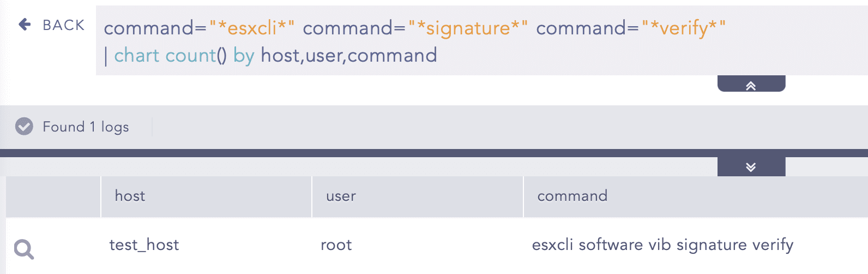Screen dimensions: 868x274
Task: Place cursor on "*verify*" in query
Action: pos(684,28)
